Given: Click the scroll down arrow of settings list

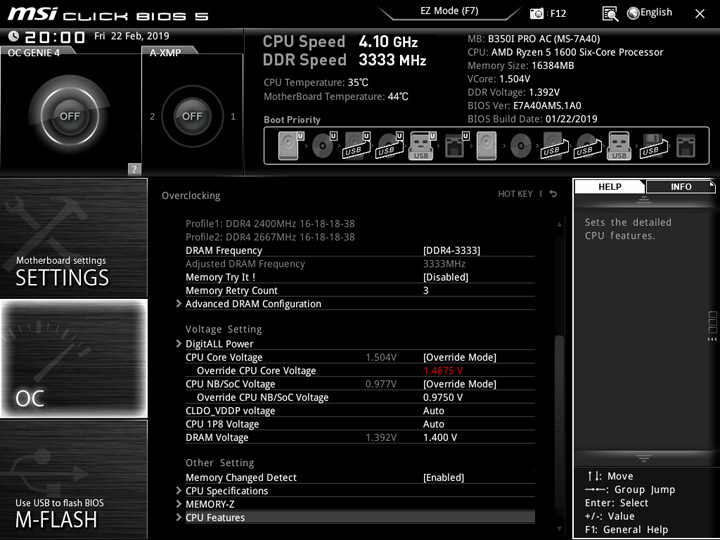Looking at the screenshot, I should coord(559,529).
